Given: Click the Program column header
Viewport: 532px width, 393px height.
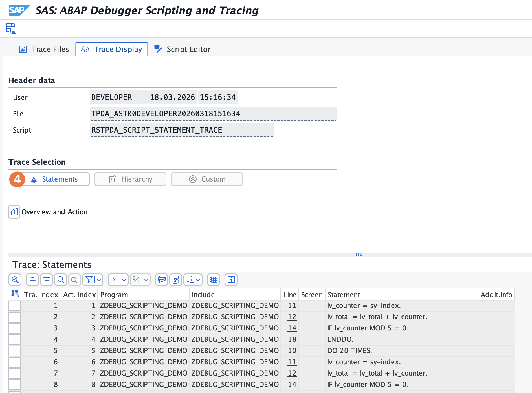Looking at the screenshot, I should [x=144, y=295].
